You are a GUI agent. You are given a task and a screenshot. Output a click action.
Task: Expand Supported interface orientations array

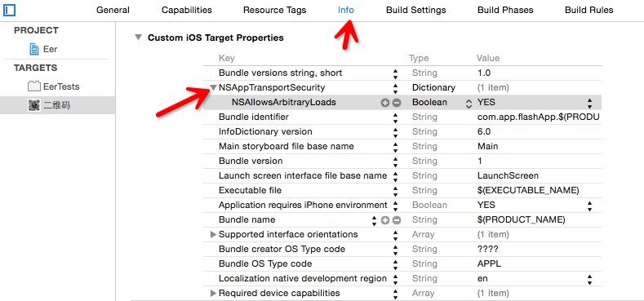[213, 234]
